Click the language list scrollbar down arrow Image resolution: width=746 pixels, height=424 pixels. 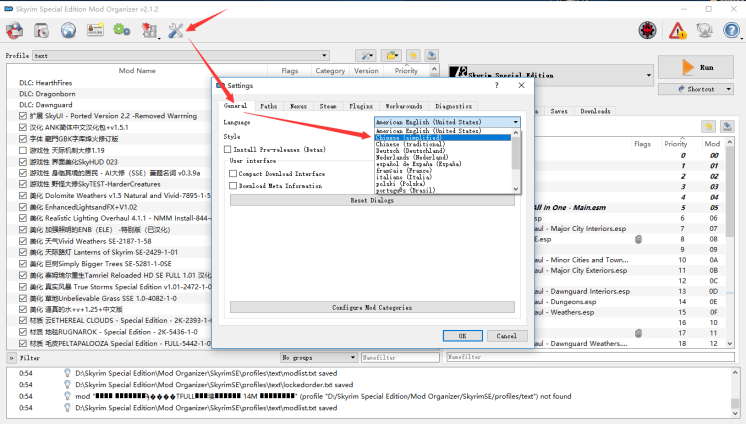point(516,189)
